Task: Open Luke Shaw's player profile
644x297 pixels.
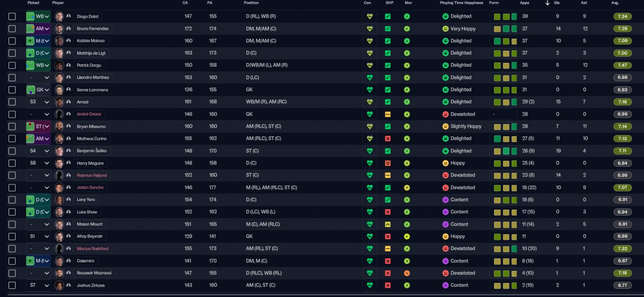Action: (x=87, y=212)
